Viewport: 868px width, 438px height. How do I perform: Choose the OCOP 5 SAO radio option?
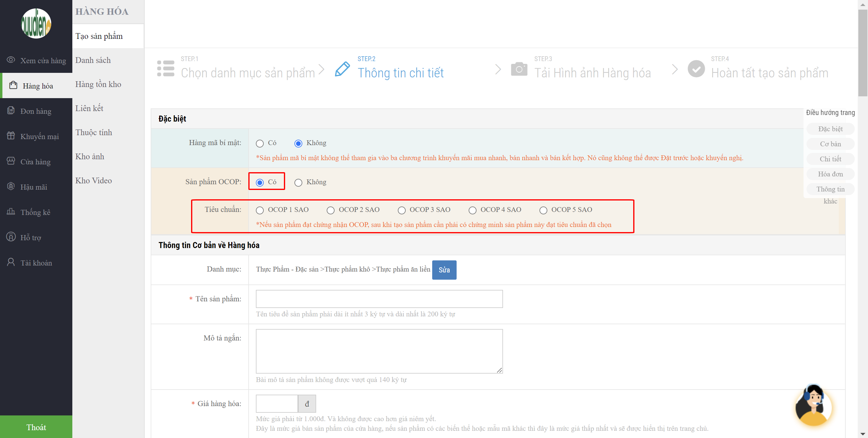tap(543, 210)
